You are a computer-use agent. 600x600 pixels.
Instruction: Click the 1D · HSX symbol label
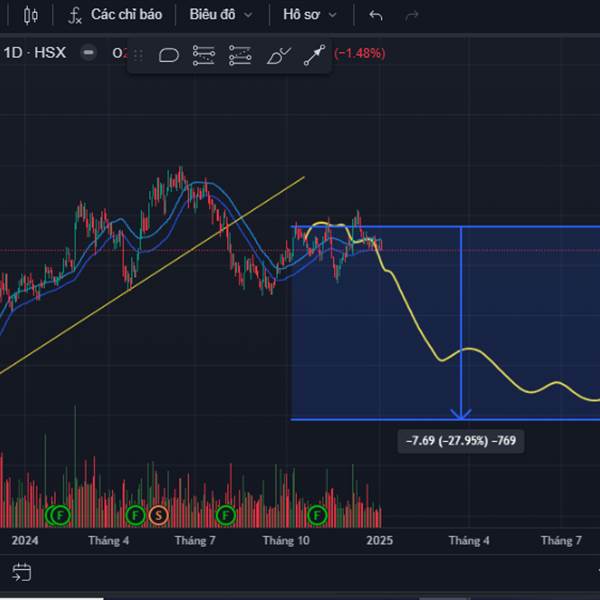click(35, 52)
